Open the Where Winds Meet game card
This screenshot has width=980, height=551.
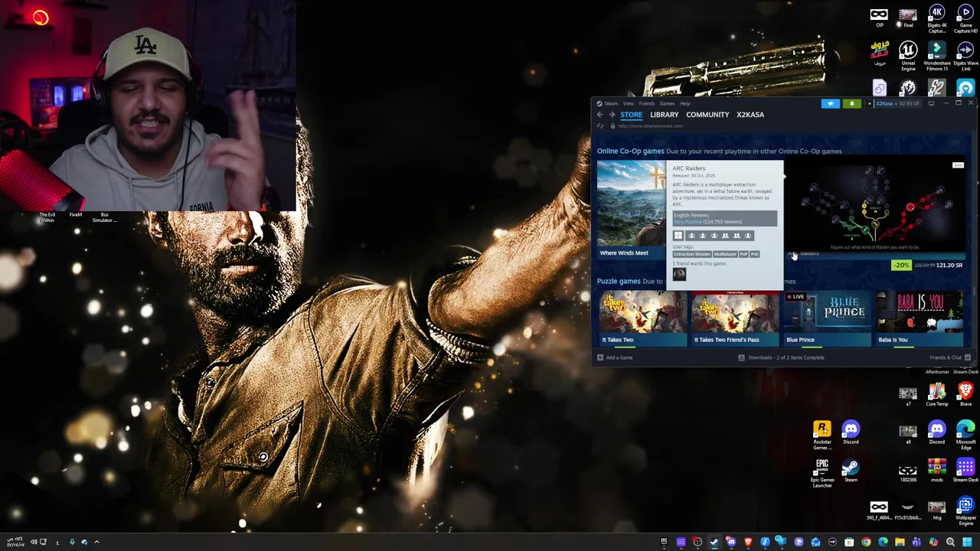632,209
